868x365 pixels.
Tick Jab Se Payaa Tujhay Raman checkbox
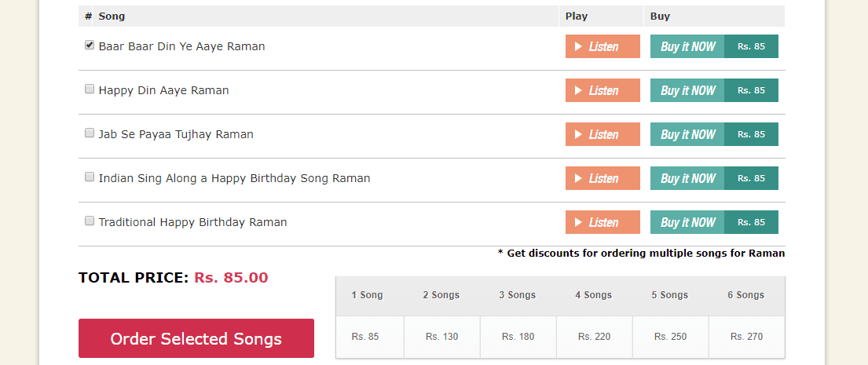point(89,133)
